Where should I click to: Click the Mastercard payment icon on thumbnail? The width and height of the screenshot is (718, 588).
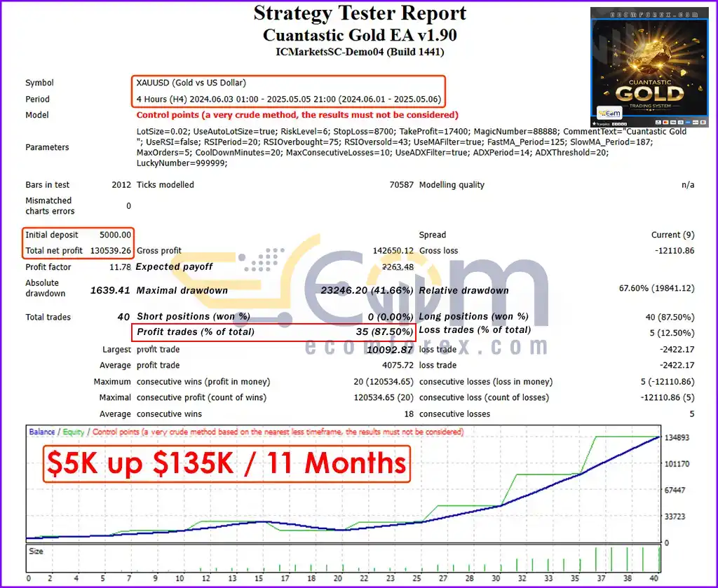click(665, 122)
